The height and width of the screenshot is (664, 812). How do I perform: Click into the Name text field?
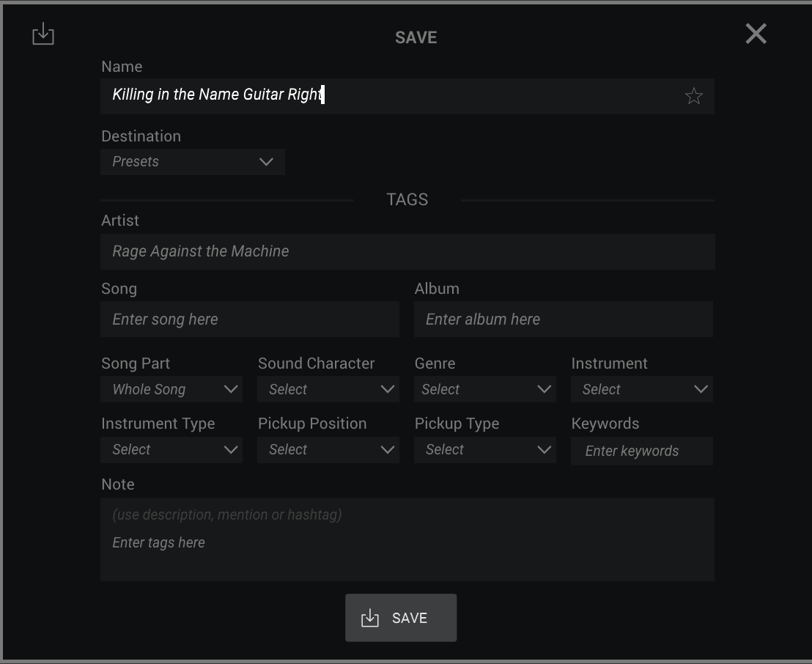point(407,96)
